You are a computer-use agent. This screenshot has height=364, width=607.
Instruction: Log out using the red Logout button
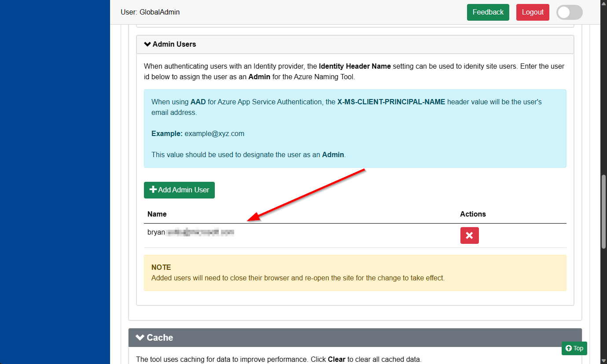[533, 12]
